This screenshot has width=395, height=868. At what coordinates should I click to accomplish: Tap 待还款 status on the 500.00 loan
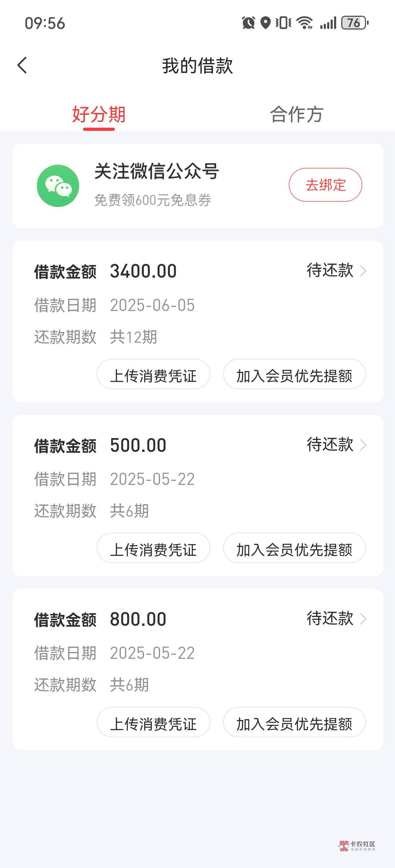[x=330, y=444]
